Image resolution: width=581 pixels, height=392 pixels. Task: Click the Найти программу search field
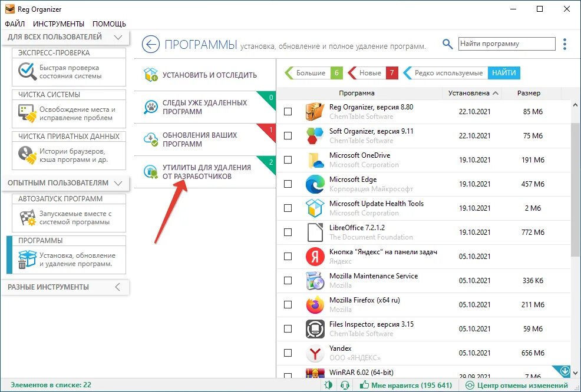coord(507,44)
